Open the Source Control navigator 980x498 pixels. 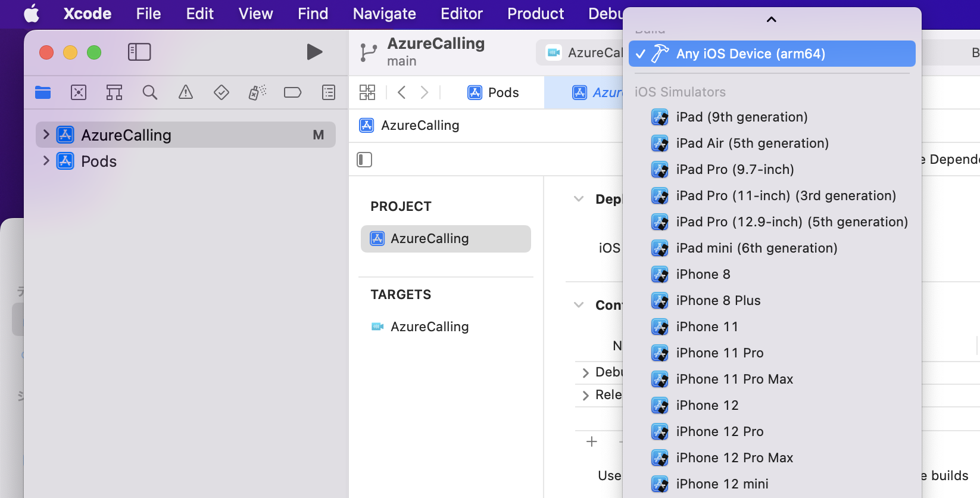pyautogui.click(x=79, y=92)
